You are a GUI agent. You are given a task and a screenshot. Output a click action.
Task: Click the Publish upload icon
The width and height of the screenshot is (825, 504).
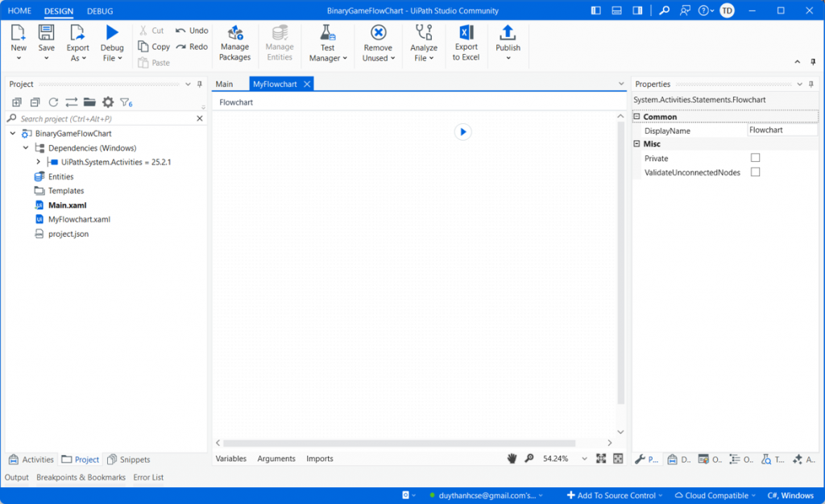point(508,32)
